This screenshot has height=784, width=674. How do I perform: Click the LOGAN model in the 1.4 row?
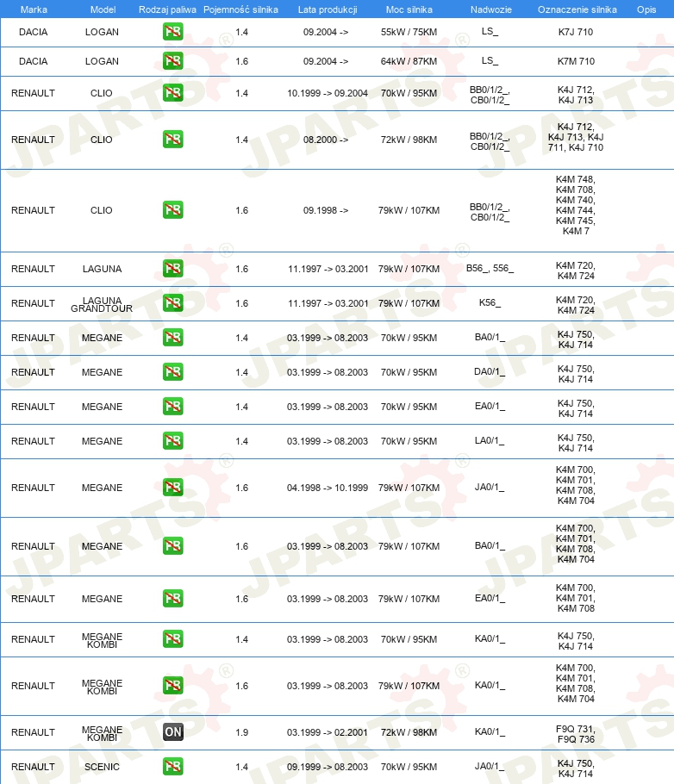[102, 32]
